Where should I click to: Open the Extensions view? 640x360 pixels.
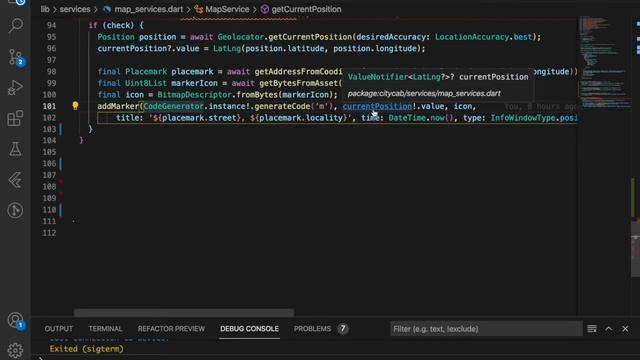pyautogui.click(x=15, y=118)
